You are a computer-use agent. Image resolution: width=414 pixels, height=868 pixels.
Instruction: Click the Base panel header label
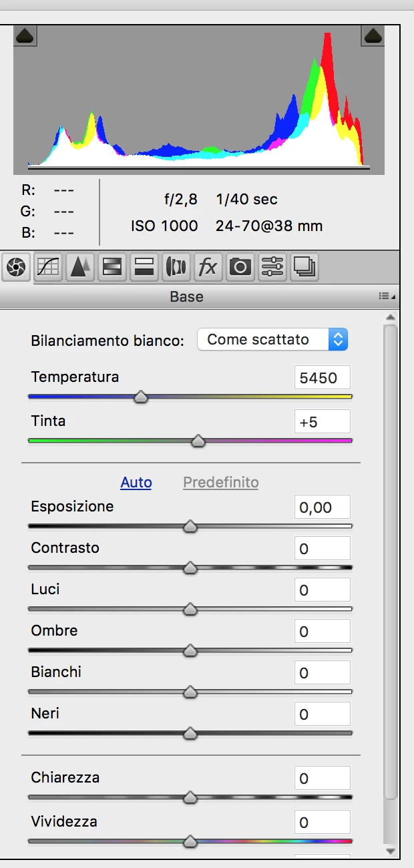[x=186, y=296]
